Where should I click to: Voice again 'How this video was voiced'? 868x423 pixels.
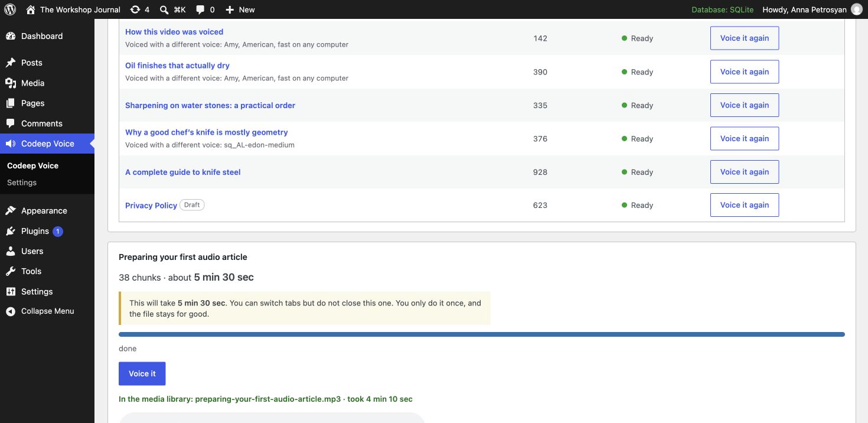(x=744, y=38)
